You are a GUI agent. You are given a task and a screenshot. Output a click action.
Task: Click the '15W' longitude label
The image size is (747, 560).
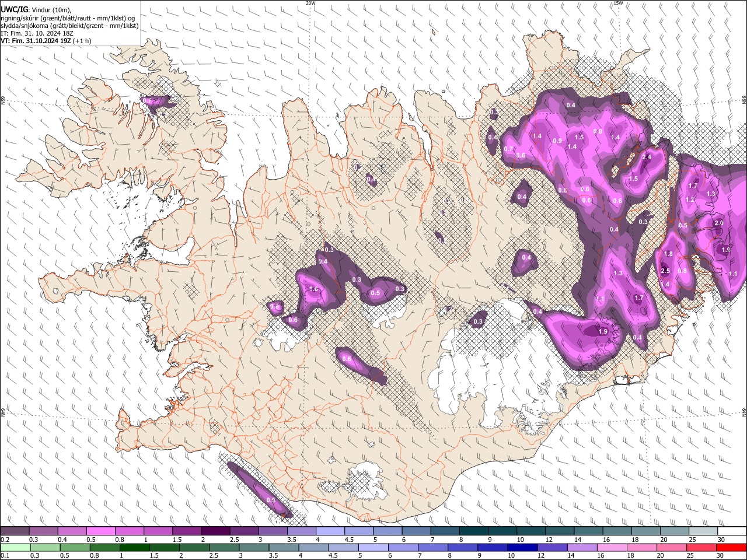click(x=617, y=3)
